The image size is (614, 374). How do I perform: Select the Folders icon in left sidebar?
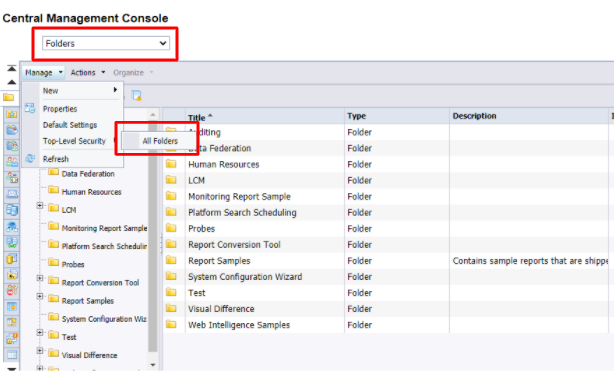[9, 97]
